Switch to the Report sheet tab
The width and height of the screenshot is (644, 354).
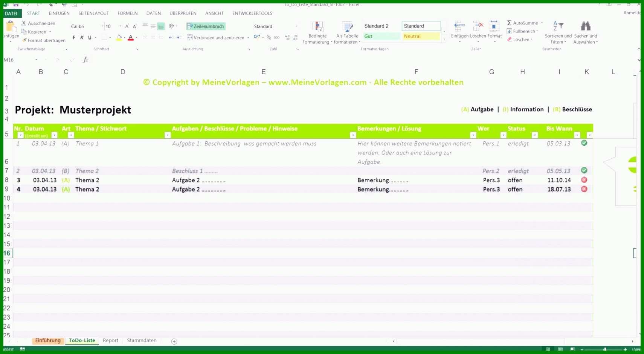coord(110,340)
